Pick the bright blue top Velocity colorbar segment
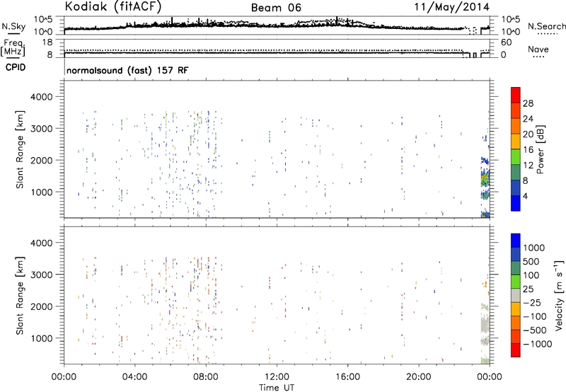The image size is (566, 392). point(516,241)
